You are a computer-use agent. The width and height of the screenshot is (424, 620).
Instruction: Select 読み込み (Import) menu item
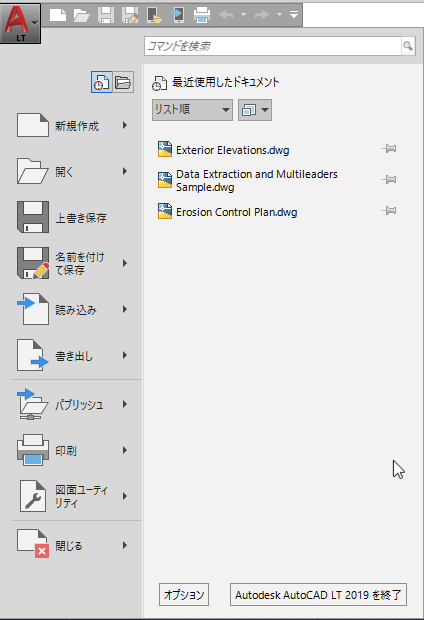pos(76,310)
